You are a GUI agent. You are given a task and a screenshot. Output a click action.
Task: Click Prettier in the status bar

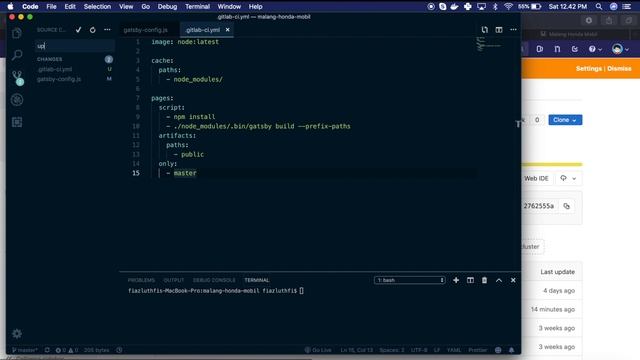pyautogui.click(x=478, y=350)
